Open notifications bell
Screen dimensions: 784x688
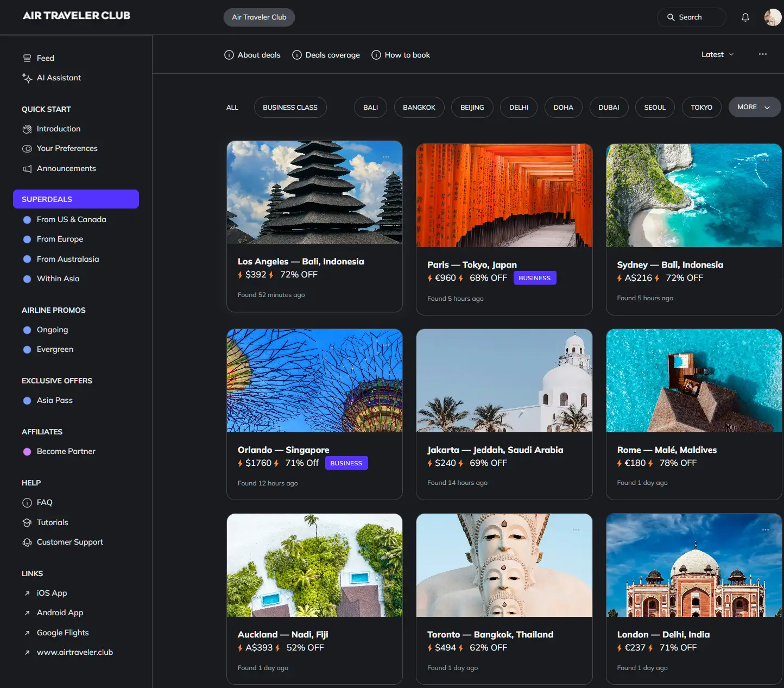point(745,17)
